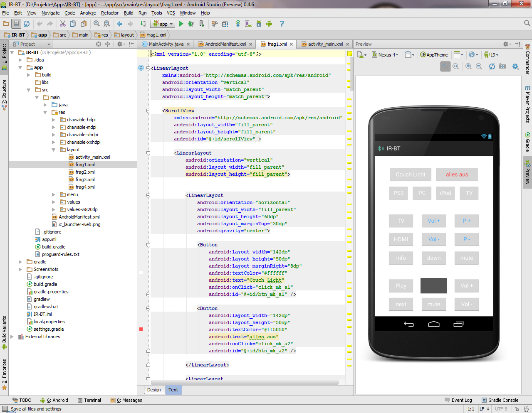Open Project Structure from the toolbar
Viewport: 532px width, 413px height.
pyautogui.click(x=225, y=24)
